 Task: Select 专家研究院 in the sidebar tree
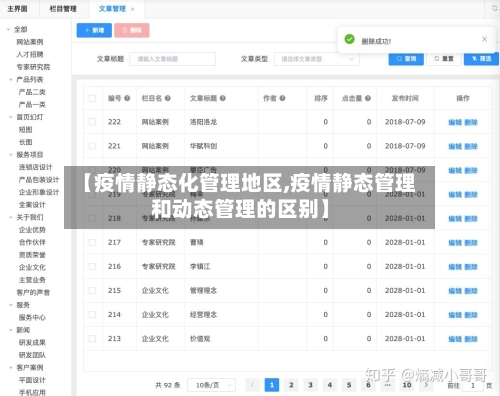coord(33,67)
